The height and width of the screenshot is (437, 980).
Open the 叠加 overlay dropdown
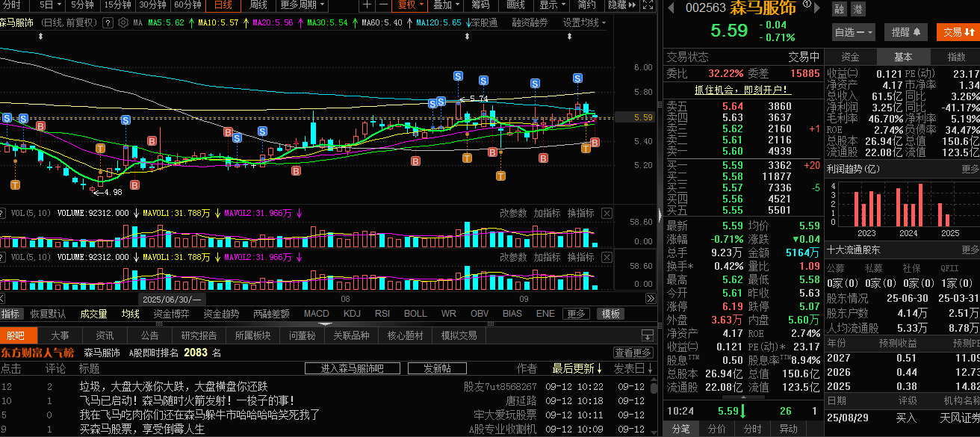[x=446, y=5]
